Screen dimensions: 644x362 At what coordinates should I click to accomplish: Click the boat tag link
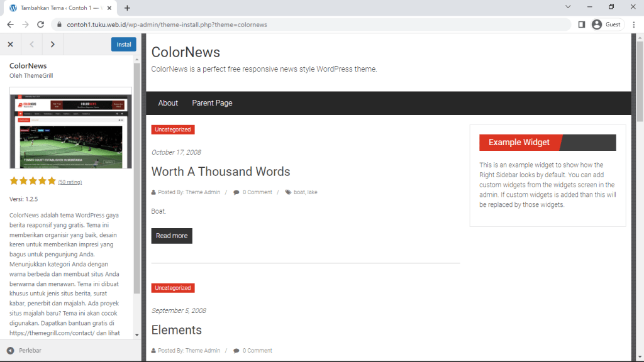(x=299, y=192)
